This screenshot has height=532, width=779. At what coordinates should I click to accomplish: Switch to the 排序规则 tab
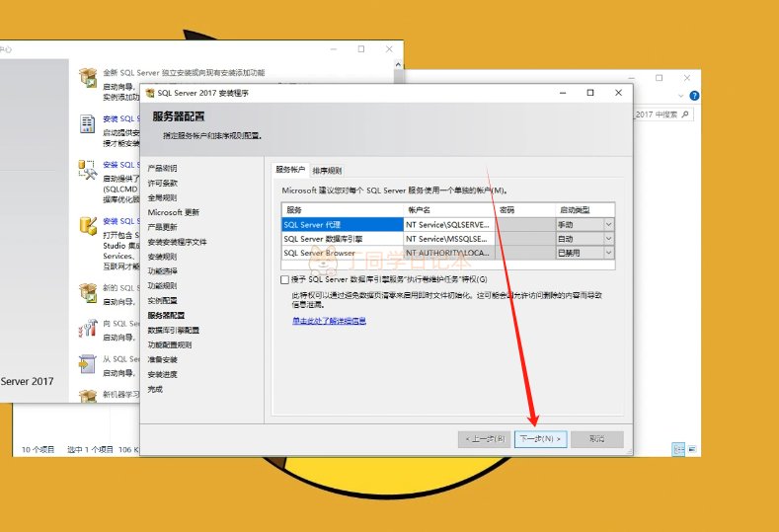(x=327, y=171)
